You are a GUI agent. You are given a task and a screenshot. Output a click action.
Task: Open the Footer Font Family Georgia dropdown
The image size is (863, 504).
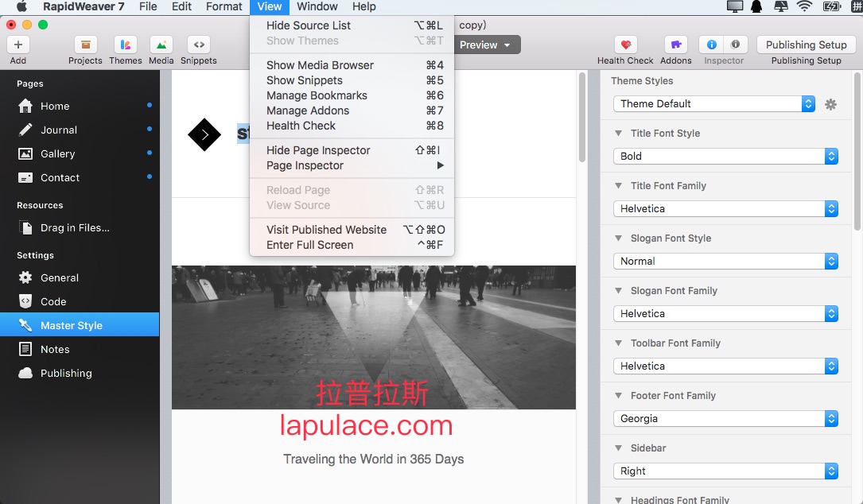725,419
